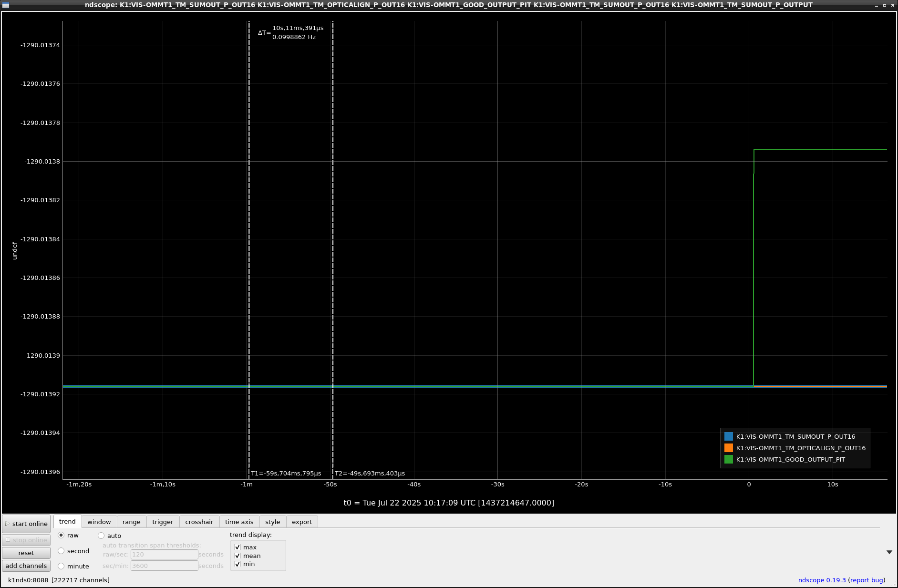The height and width of the screenshot is (588, 898).
Task: Collapse the control panel with the down arrow
Action: [x=889, y=552]
